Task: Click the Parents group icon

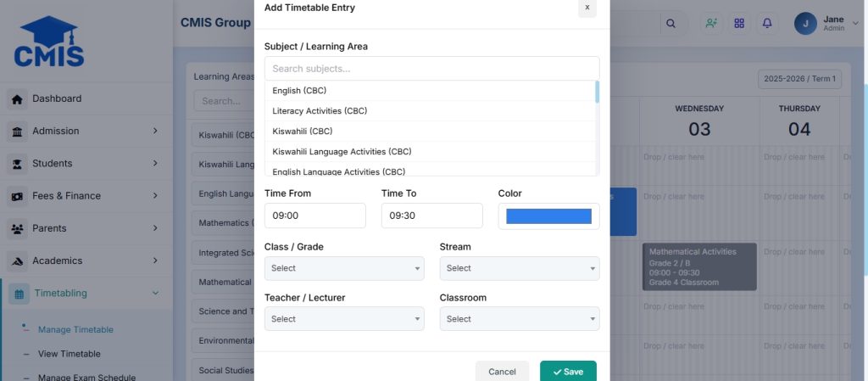Action: 17,229
